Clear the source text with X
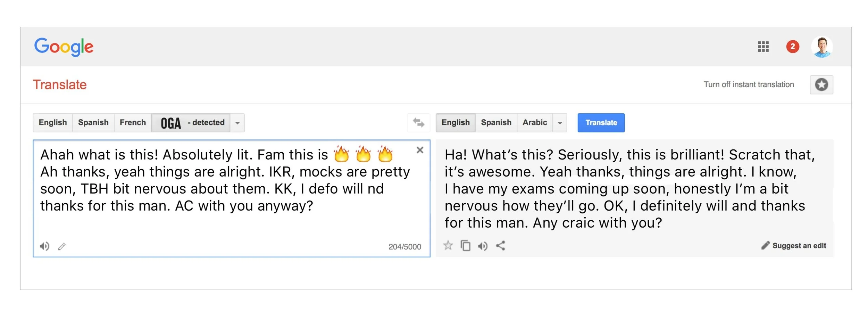The width and height of the screenshot is (868, 318). (420, 150)
